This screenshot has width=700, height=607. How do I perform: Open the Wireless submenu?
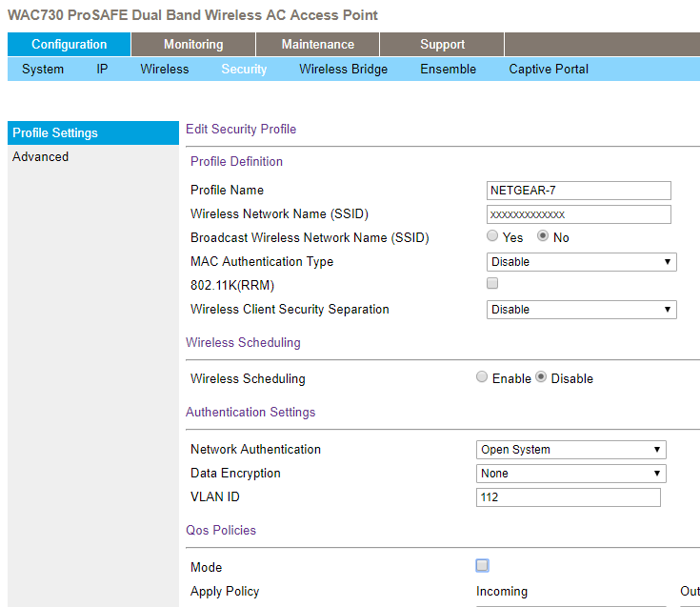pyautogui.click(x=165, y=70)
